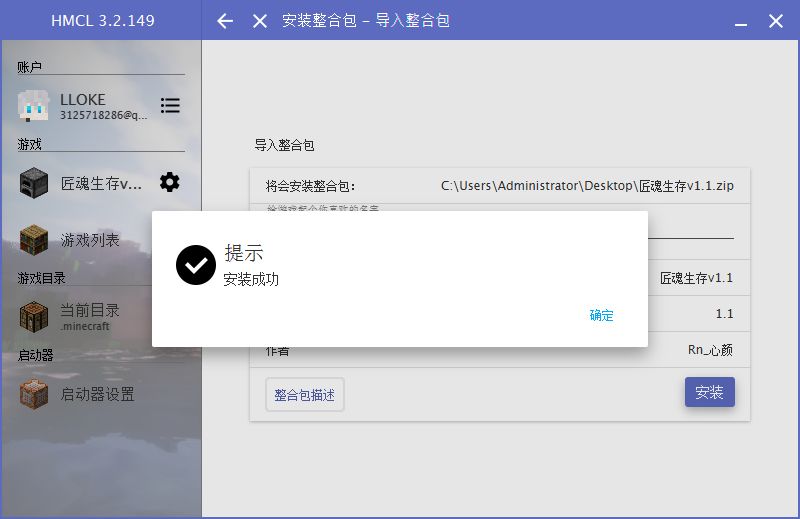Image resolution: width=800 pixels, height=519 pixels.
Task: Open 游戏列表 bookshelf icon
Action: tap(34, 239)
